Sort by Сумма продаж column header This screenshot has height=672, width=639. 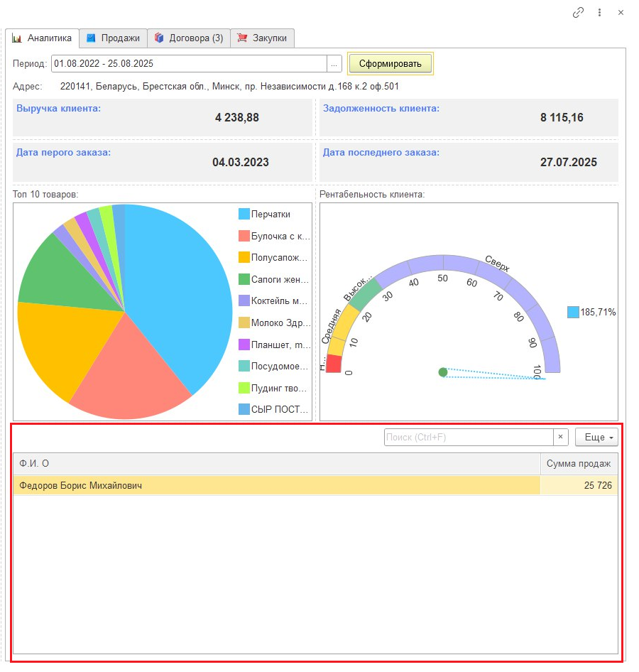[578, 464]
